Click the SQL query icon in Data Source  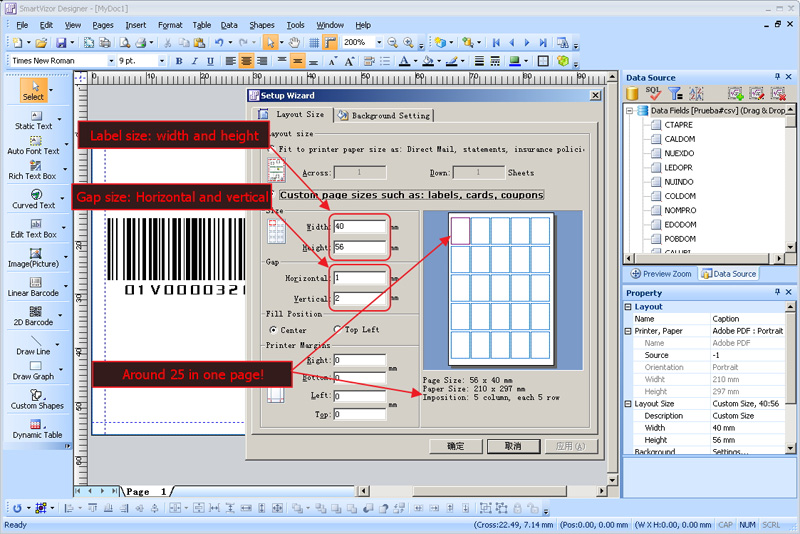pyautogui.click(x=653, y=93)
